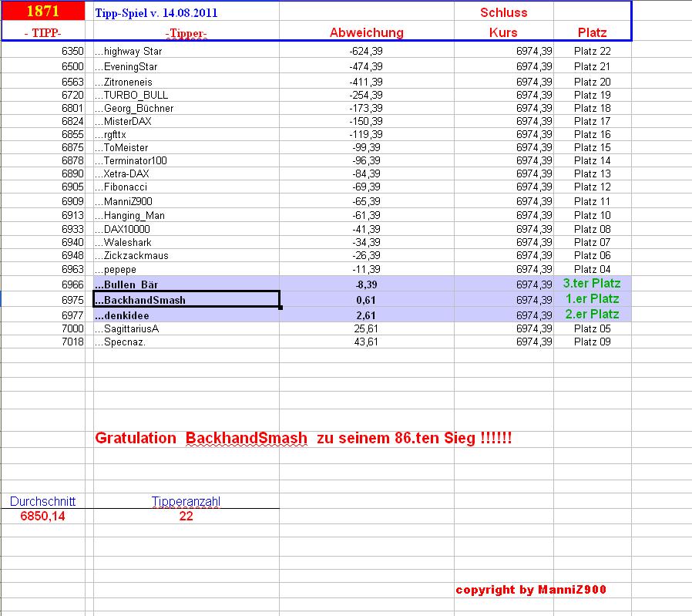Click the Platz 11 cell

(x=593, y=202)
